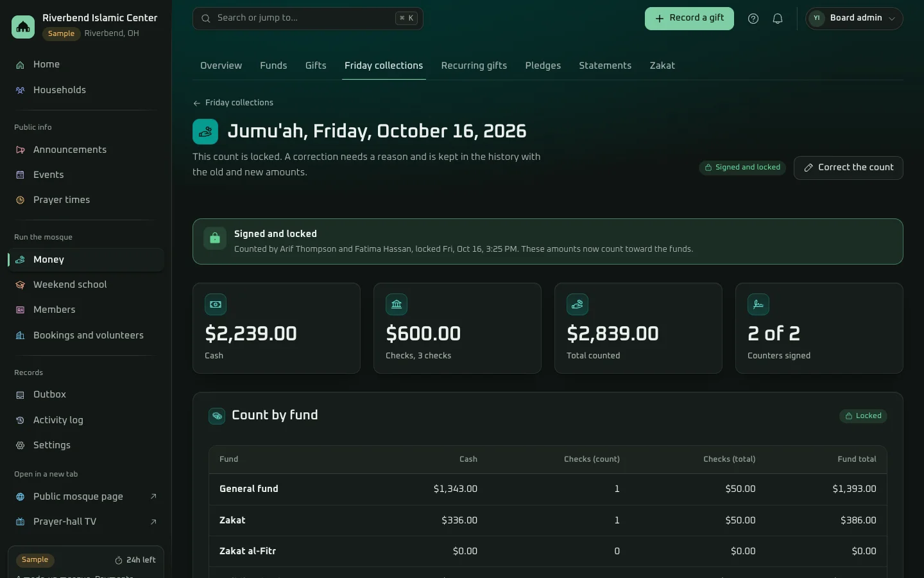This screenshot has height=578, width=924.
Task: Open the notifications bell
Action: 778,19
